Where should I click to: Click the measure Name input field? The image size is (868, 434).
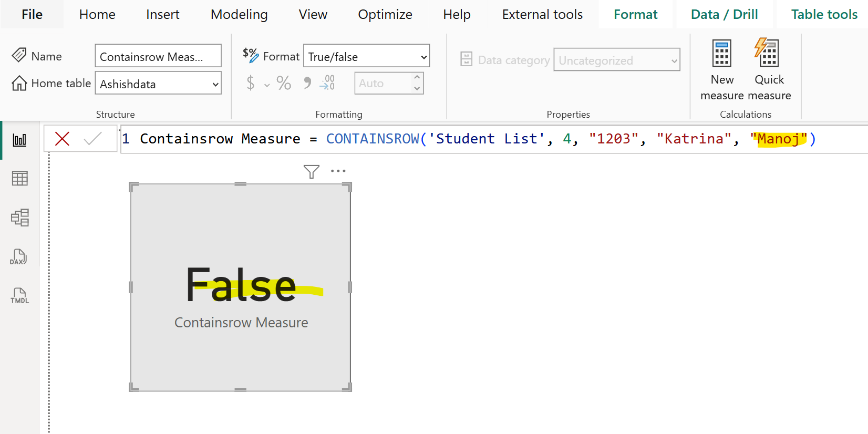[158, 56]
